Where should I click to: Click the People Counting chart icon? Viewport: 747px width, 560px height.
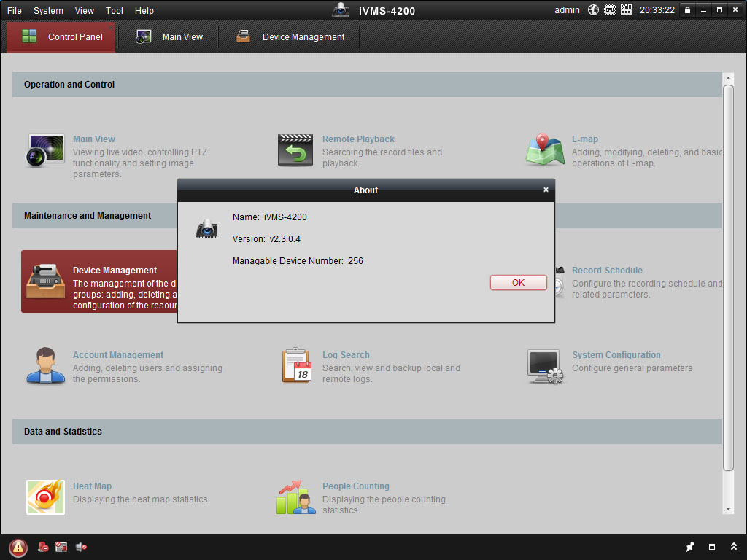[295, 497]
